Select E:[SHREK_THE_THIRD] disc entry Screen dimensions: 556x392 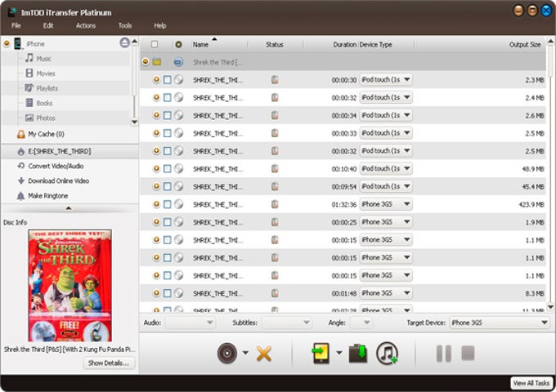69,151
